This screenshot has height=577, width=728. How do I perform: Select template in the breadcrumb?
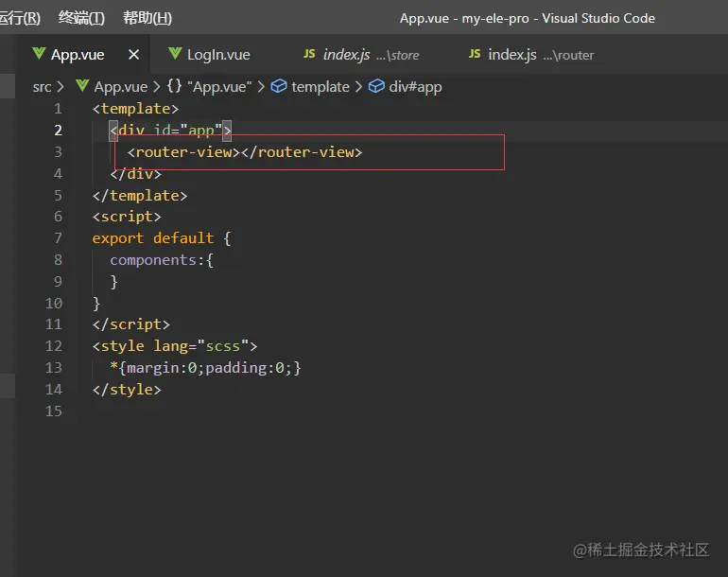[321, 87]
